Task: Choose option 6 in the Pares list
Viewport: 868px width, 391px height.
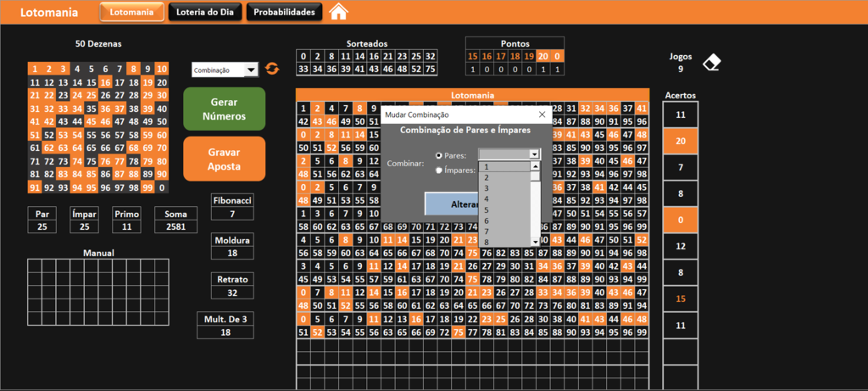Action: (504, 221)
